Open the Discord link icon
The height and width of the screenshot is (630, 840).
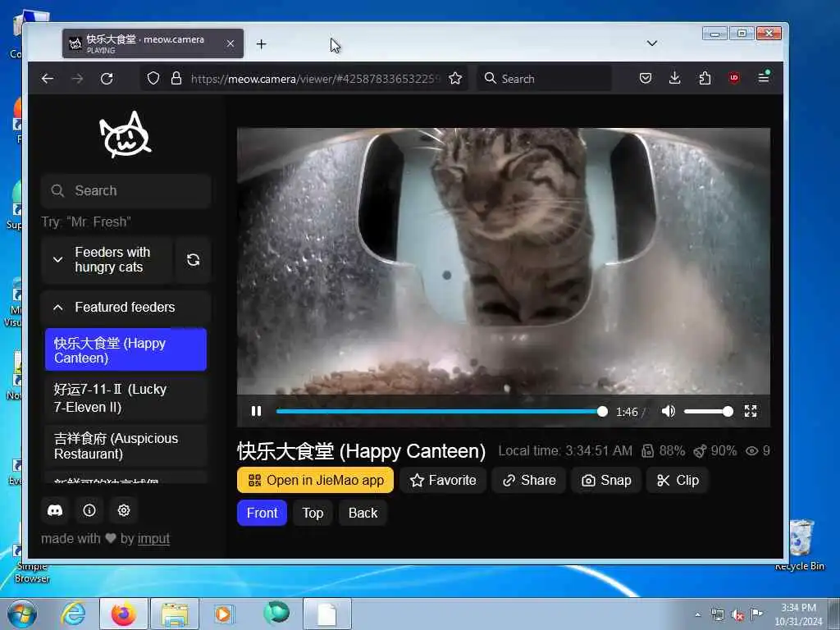tap(55, 510)
